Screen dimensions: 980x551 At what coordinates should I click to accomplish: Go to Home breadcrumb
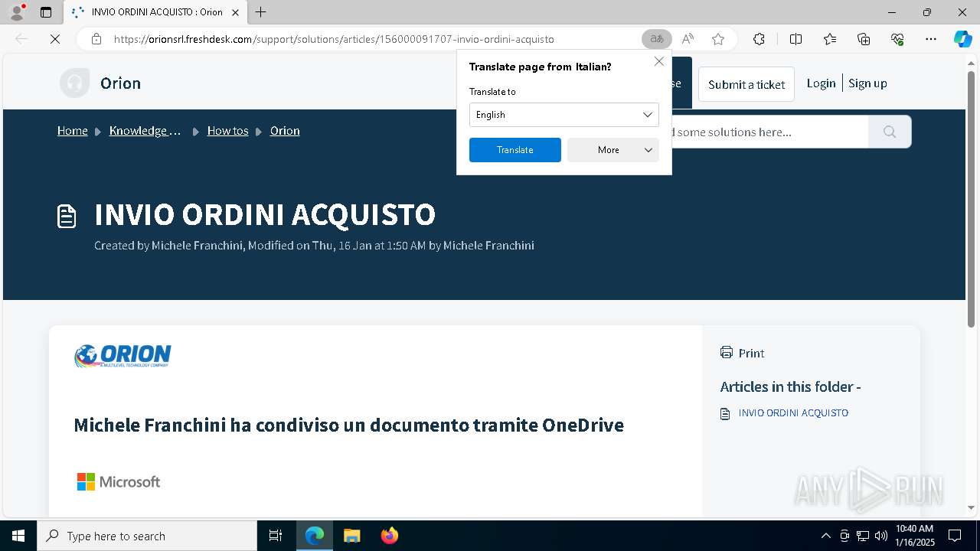73,131
